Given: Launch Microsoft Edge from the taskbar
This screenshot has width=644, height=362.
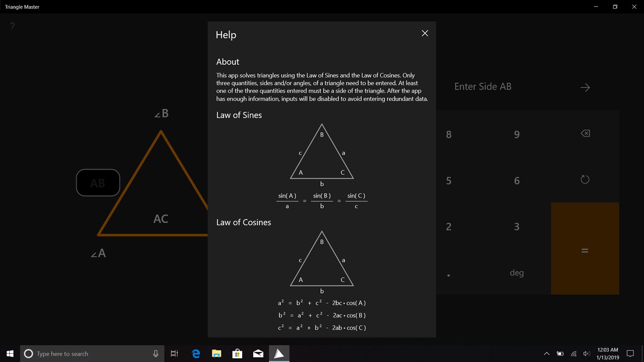Looking at the screenshot, I should click(x=196, y=353).
